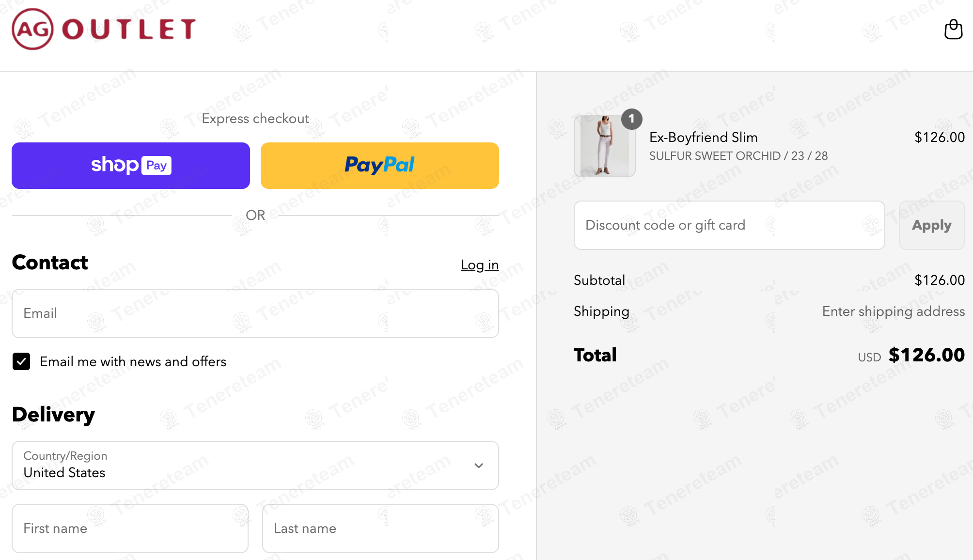Click the OUTLET wordmark text

coord(129,29)
